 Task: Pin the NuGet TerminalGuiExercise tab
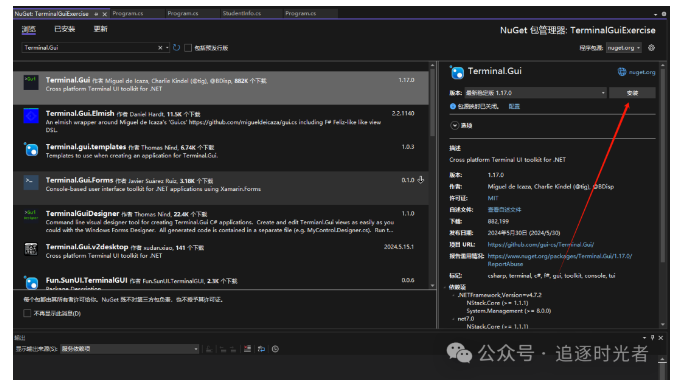point(96,14)
